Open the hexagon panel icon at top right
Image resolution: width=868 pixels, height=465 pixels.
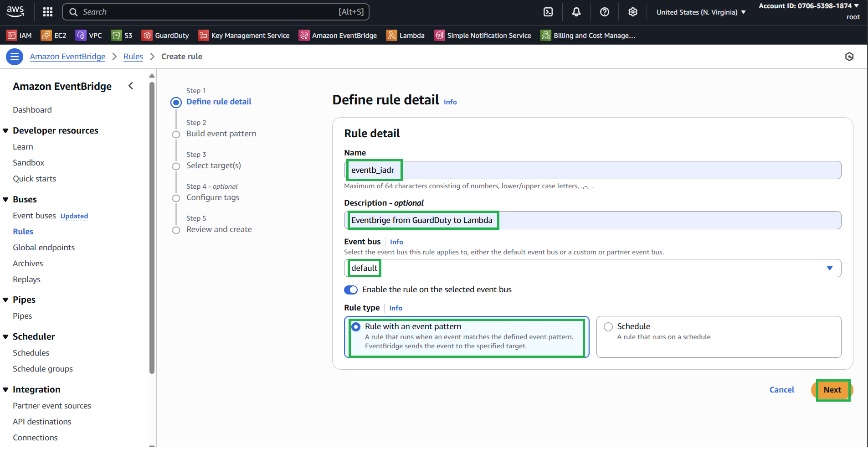tap(849, 57)
